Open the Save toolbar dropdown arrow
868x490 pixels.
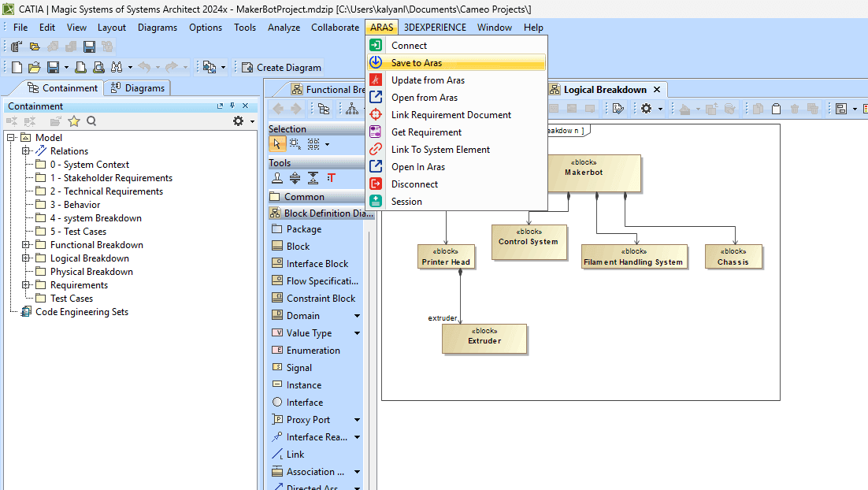(x=66, y=68)
